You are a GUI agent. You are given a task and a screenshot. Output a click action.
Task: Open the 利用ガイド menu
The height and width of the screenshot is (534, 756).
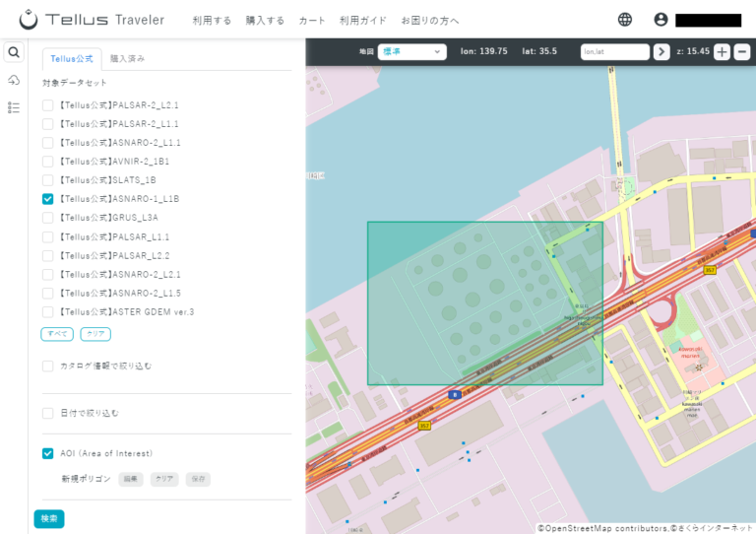(363, 21)
